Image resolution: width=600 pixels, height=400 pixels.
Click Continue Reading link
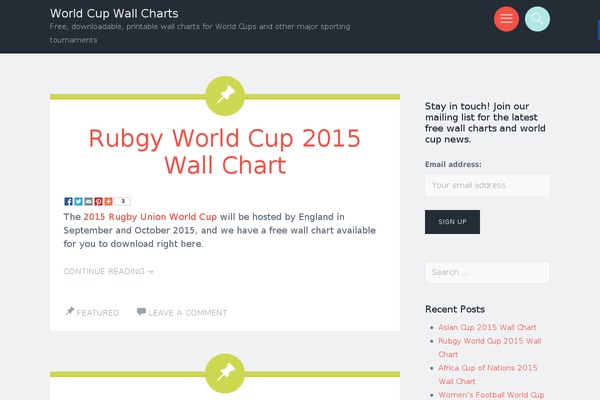(108, 271)
